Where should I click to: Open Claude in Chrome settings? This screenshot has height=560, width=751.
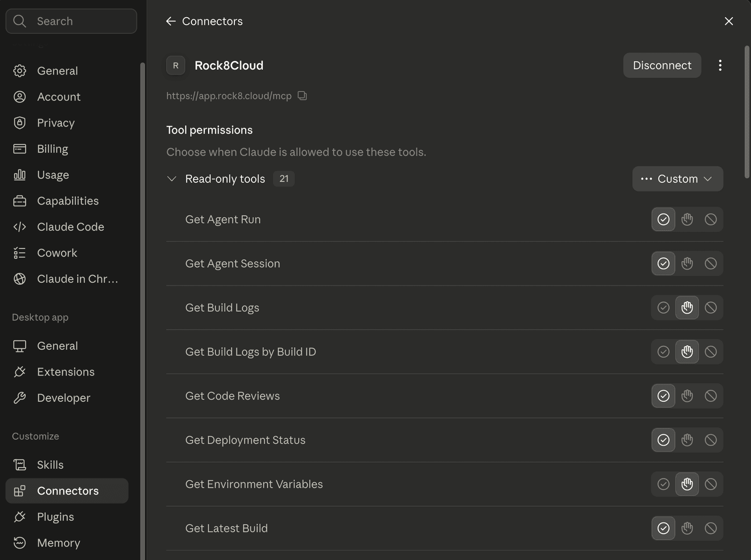pyautogui.click(x=67, y=279)
